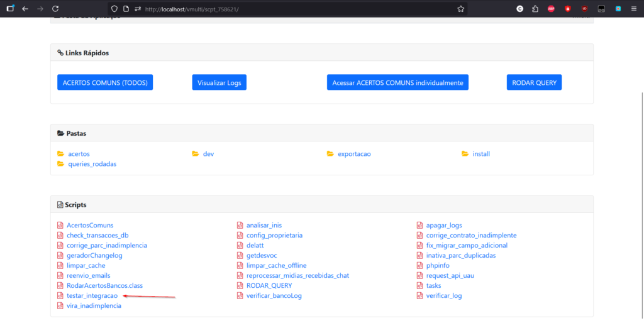Viewport: 644px width, 323px height.
Task: Open the browser extensions puzzle icon
Action: (535, 9)
